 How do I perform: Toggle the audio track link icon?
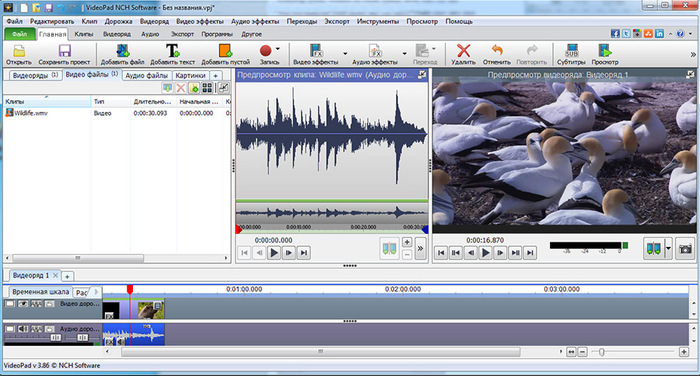tap(36, 329)
